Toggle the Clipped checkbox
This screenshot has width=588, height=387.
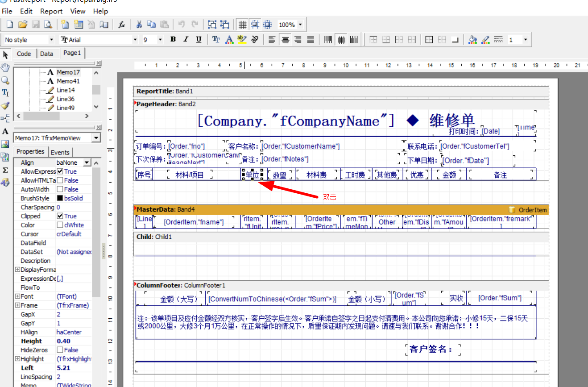pos(60,216)
